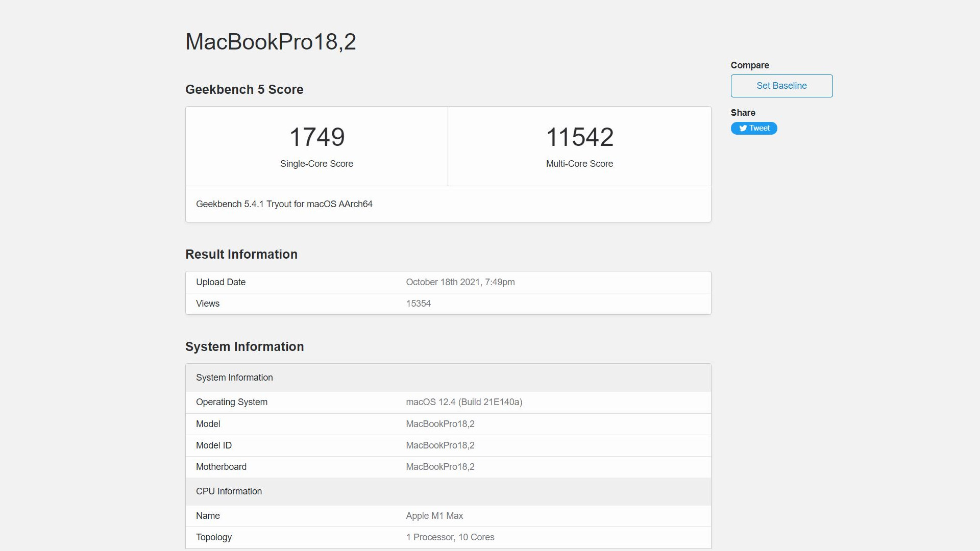Click the large System Information heading
980x551 pixels.
[244, 347]
